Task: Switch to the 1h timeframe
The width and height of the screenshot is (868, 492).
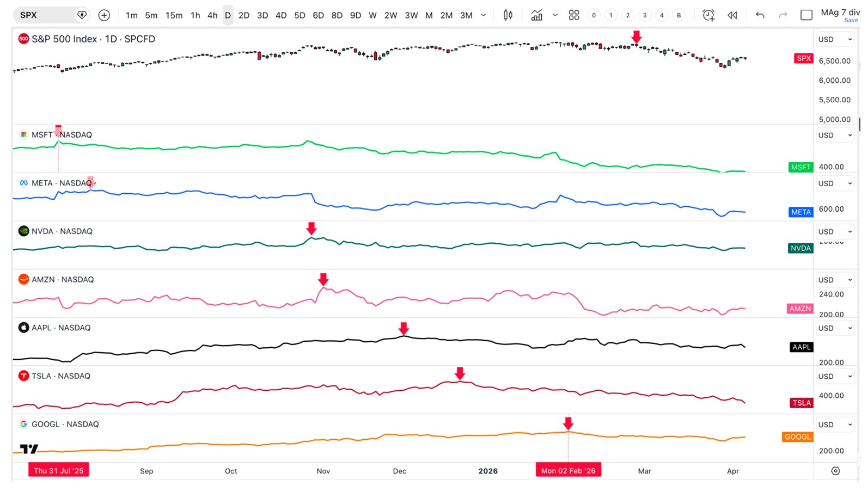Action: pos(195,15)
